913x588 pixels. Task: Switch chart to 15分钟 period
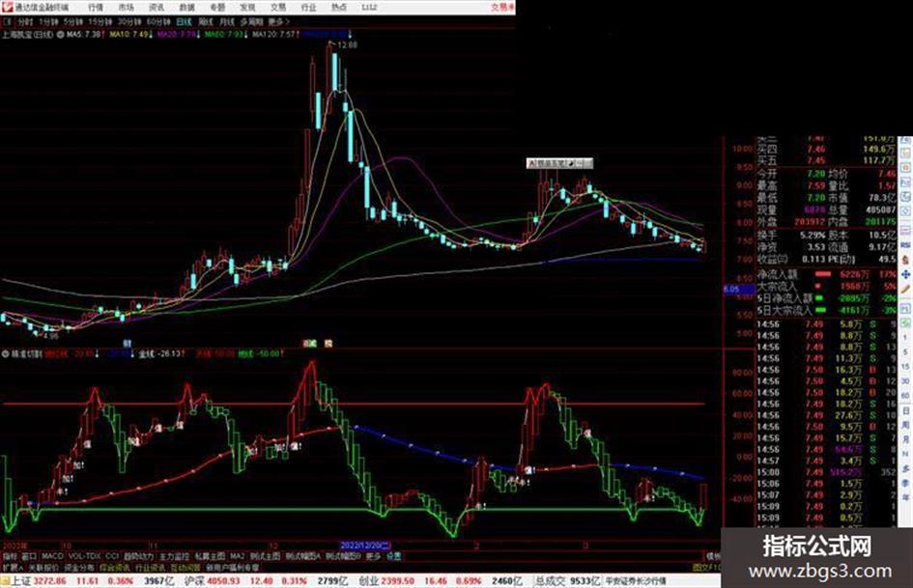(100, 21)
